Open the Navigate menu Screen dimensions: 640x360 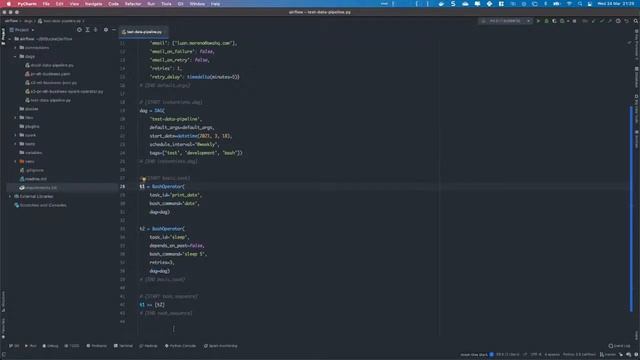(93, 4)
